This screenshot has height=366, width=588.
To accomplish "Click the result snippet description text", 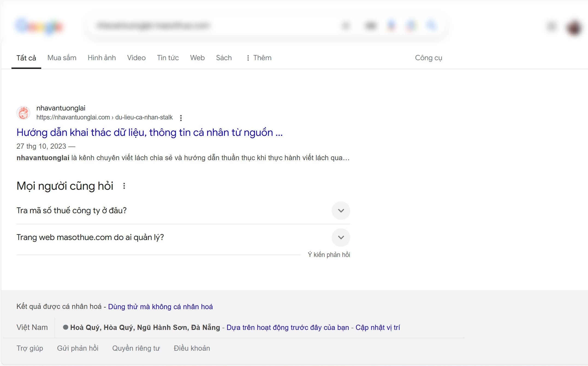I will (183, 158).
